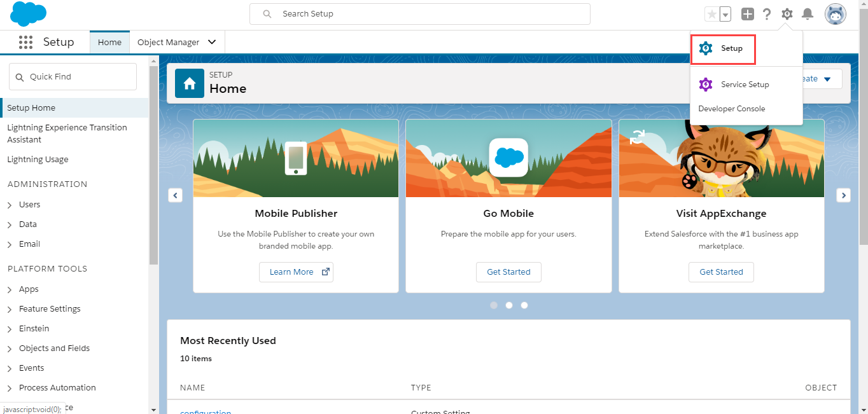This screenshot has width=868, height=414.
Task: Click the Mobile Publisher card image
Action: [296, 158]
